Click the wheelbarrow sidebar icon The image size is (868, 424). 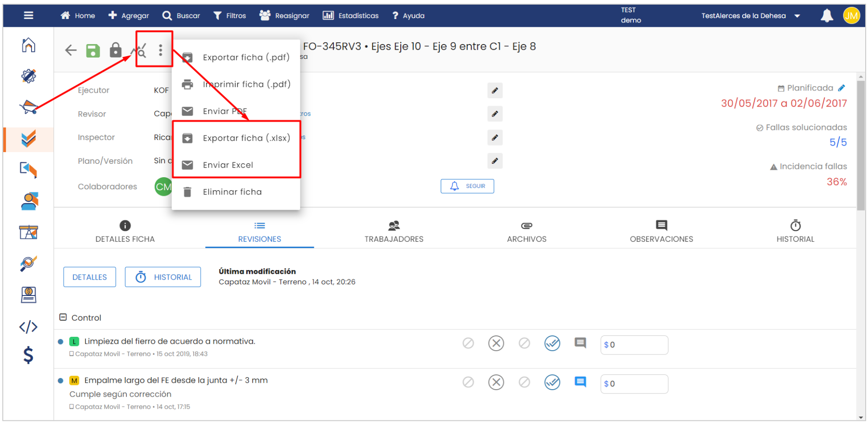(x=28, y=107)
